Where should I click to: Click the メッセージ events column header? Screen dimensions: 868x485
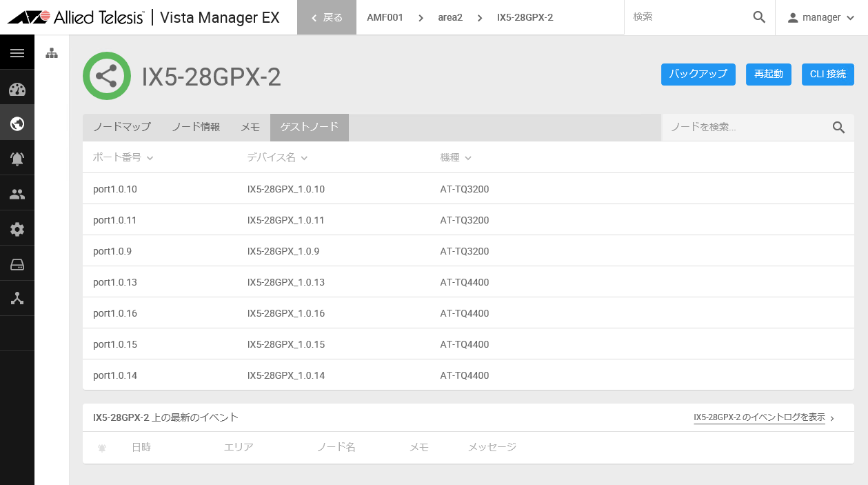point(492,447)
